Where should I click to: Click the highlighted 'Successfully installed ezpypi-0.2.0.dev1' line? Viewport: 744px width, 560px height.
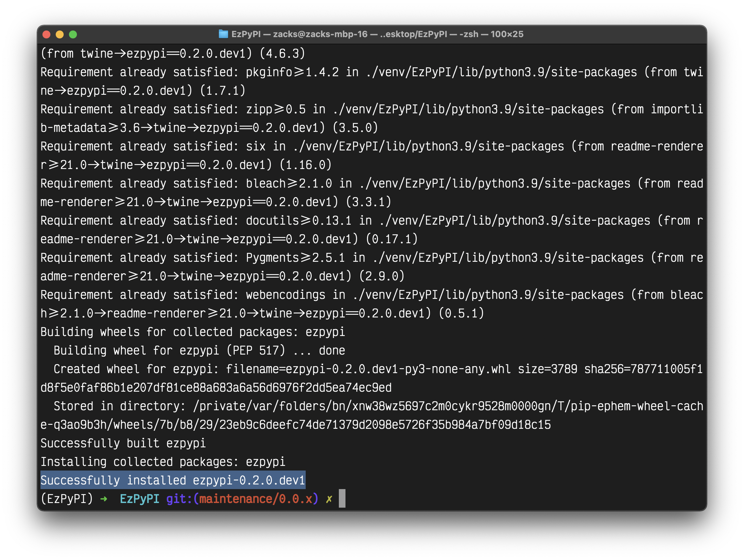click(172, 480)
